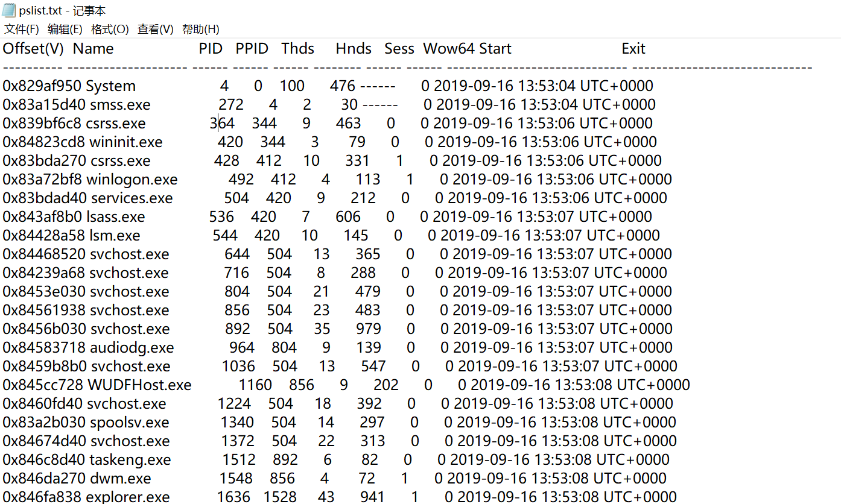Viewport: 841px width, 504px height.
Task: Click PID 1548 of dwm.exe
Action: point(236,479)
